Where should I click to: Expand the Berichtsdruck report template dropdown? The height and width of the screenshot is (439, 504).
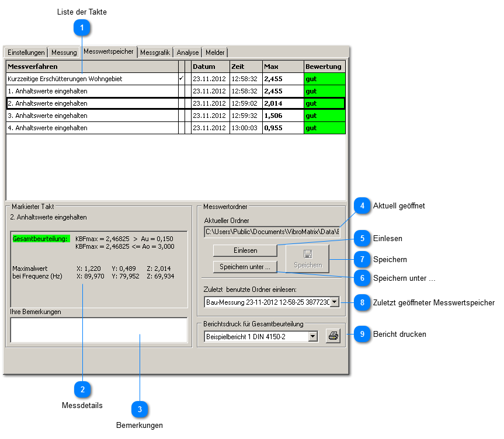pyautogui.click(x=312, y=337)
